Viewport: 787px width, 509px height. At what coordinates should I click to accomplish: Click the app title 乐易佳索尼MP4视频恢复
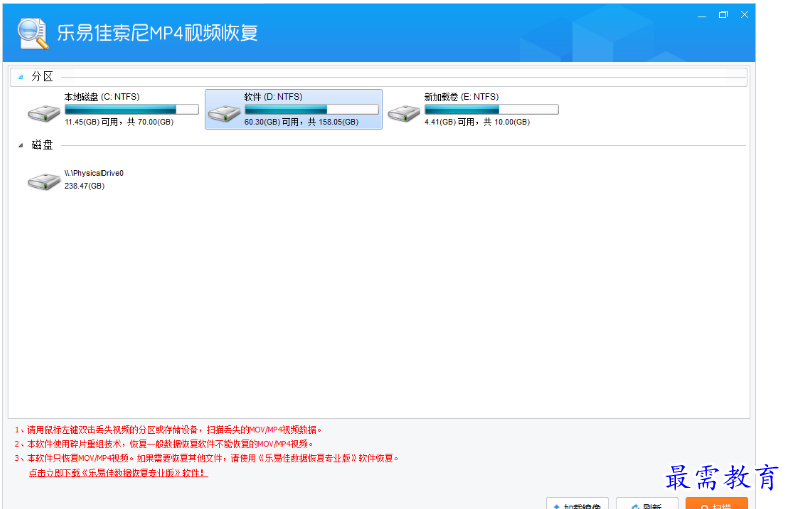point(157,33)
